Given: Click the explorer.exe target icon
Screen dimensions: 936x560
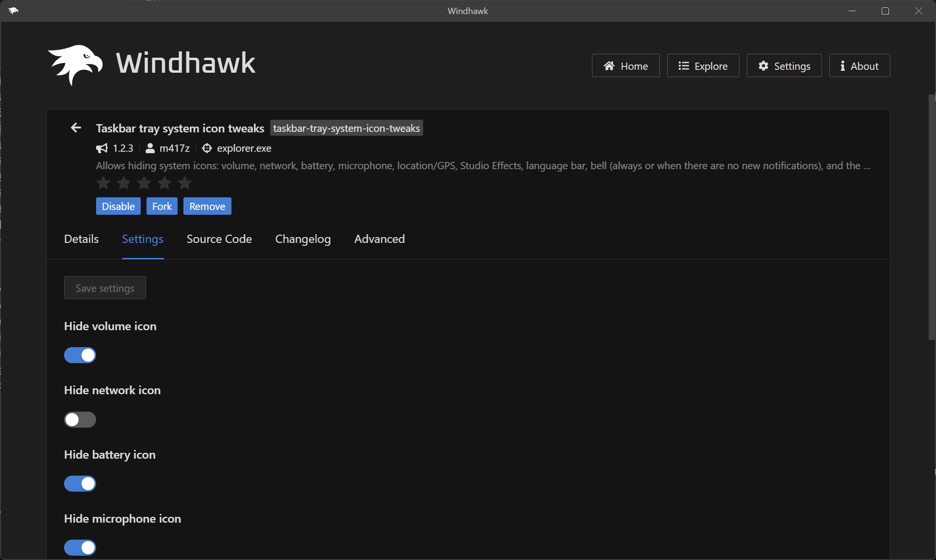Looking at the screenshot, I should (207, 148).
